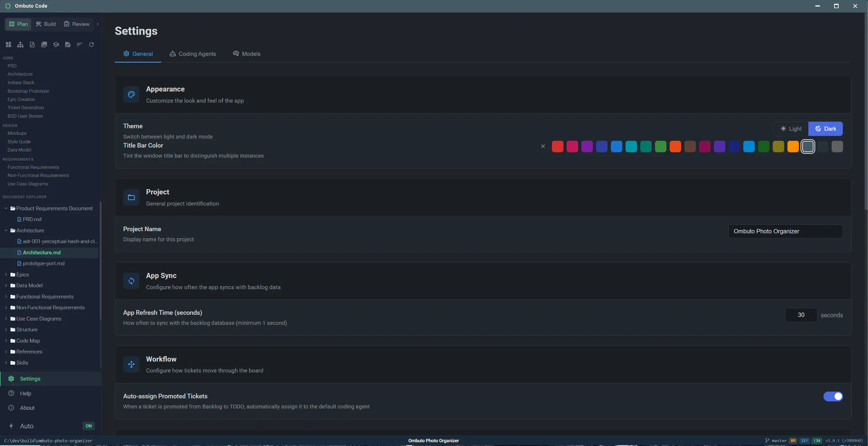
Task: Pick the red title bar color swatch
Action: tap(558, 146)
